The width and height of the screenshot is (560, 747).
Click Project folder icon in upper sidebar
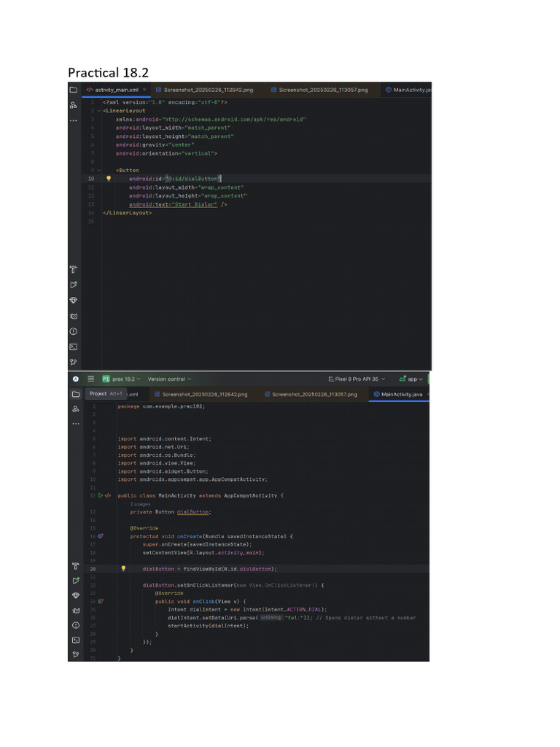[x=73, y=90]
